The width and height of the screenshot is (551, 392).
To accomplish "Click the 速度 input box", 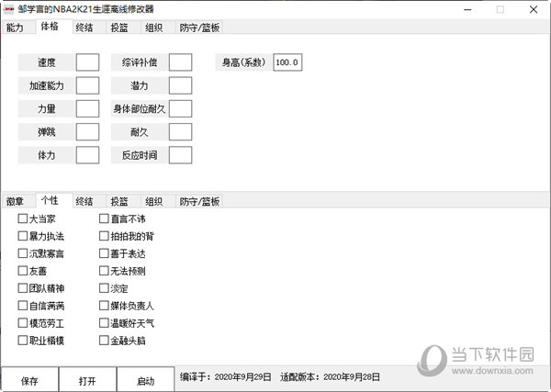I will click(87, 62).
